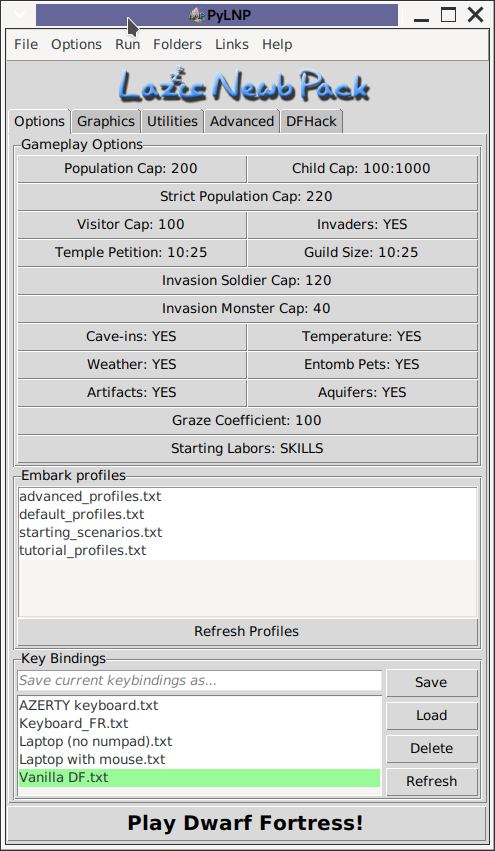
Task: Select Laptop with mouse.txt keybinding
Action: 199,759
